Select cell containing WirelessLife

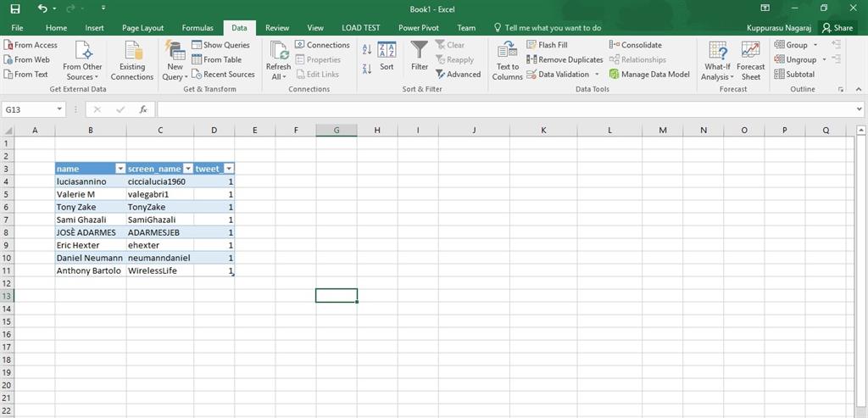click(x=160, y=270)
